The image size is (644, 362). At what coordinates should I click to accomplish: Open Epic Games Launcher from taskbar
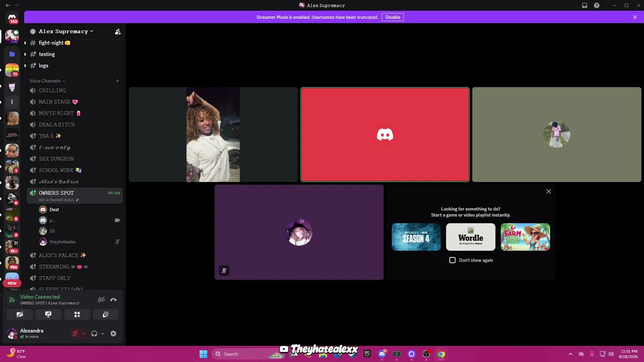[x=367, y=354]
